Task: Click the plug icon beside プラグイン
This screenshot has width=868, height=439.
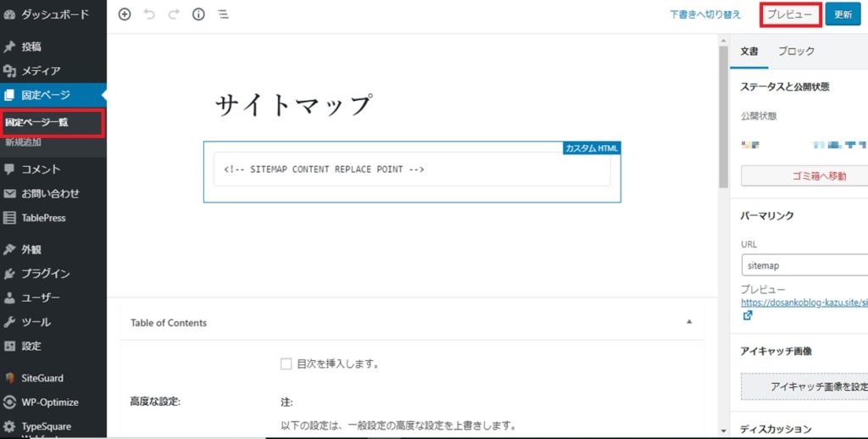Action: [8, 274]
